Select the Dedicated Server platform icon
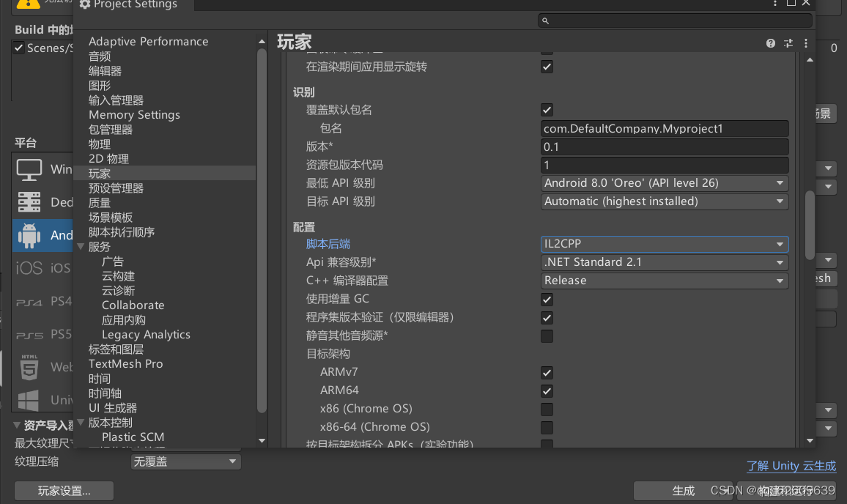The image size is (847, 504). coord(29,202)
